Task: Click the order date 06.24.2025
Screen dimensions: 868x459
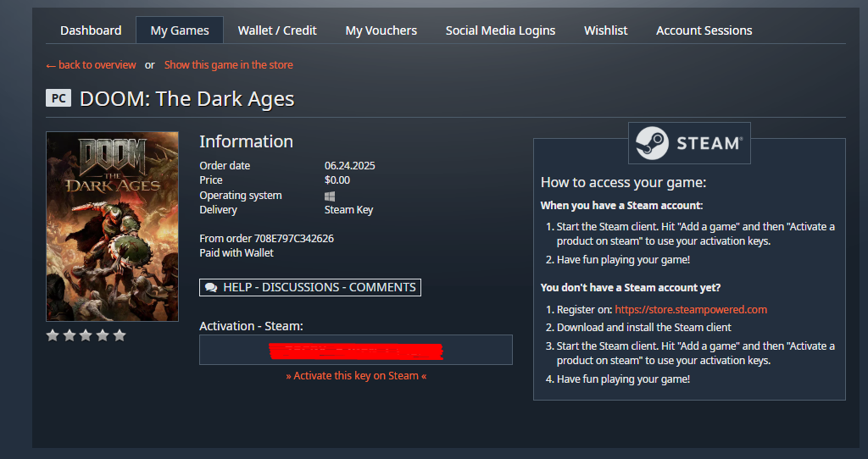Action: click(x=350, y=165)
